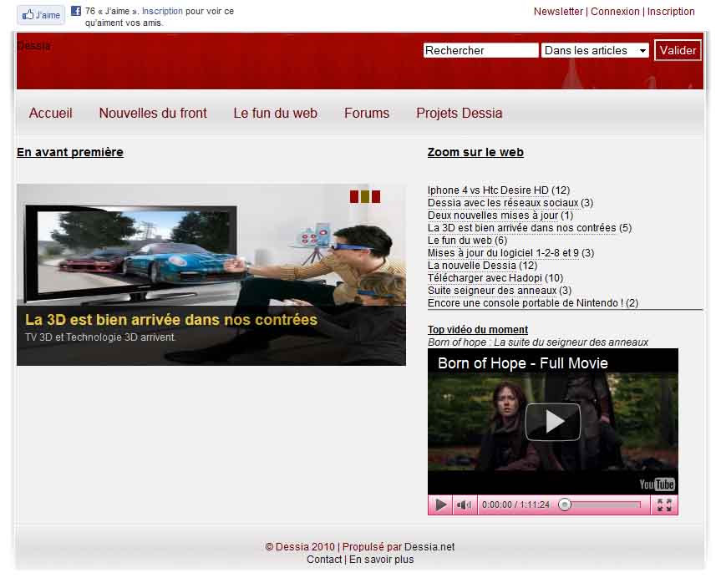Open the Projets Dessia menu
Viewport: 721px width, 588px height.
click(459, 113)
